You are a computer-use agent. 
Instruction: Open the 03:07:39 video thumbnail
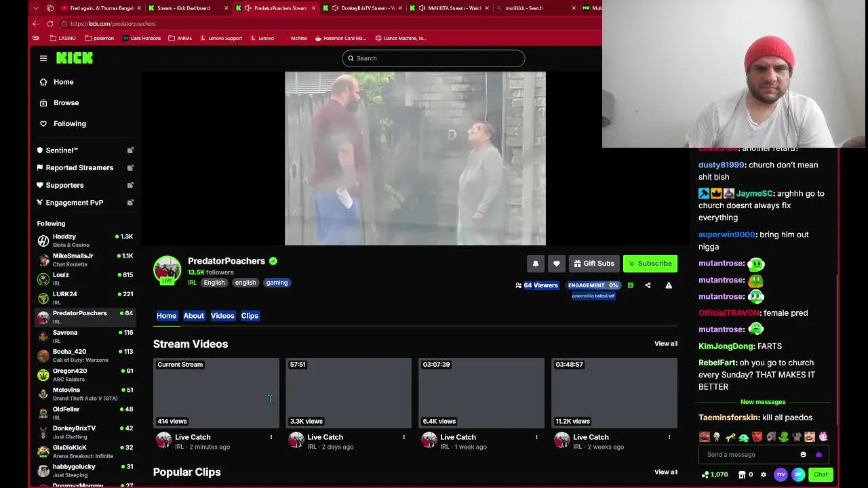click(x=481, y=393)
